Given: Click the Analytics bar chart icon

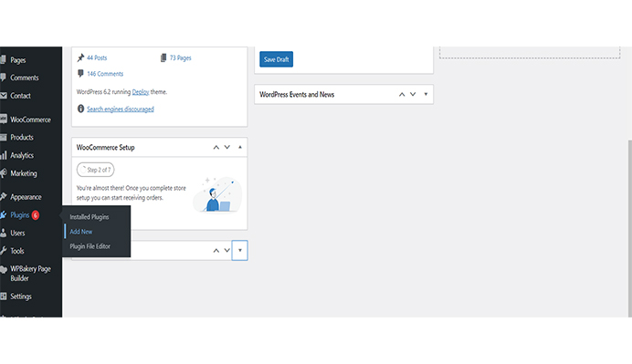Looking at the screenshot, I should click(x=4, y=155).
